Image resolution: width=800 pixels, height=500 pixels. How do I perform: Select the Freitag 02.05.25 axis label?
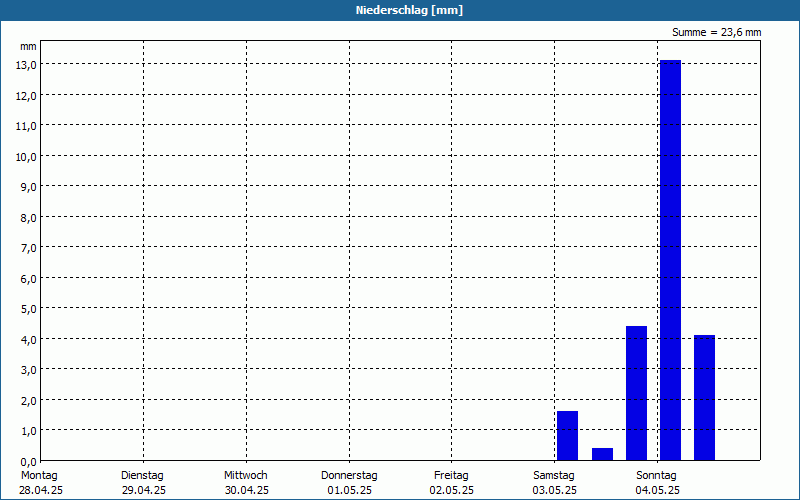[x=452, y=483]
